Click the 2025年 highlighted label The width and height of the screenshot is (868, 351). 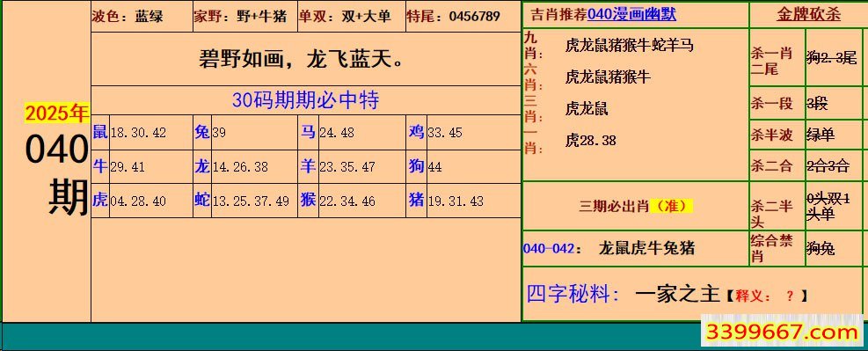coord(56,113)
